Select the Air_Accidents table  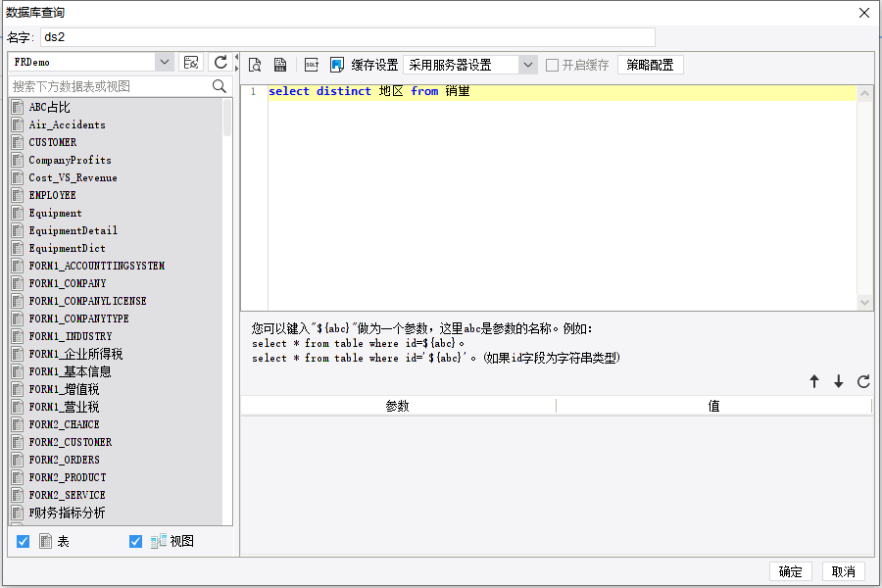68,124
